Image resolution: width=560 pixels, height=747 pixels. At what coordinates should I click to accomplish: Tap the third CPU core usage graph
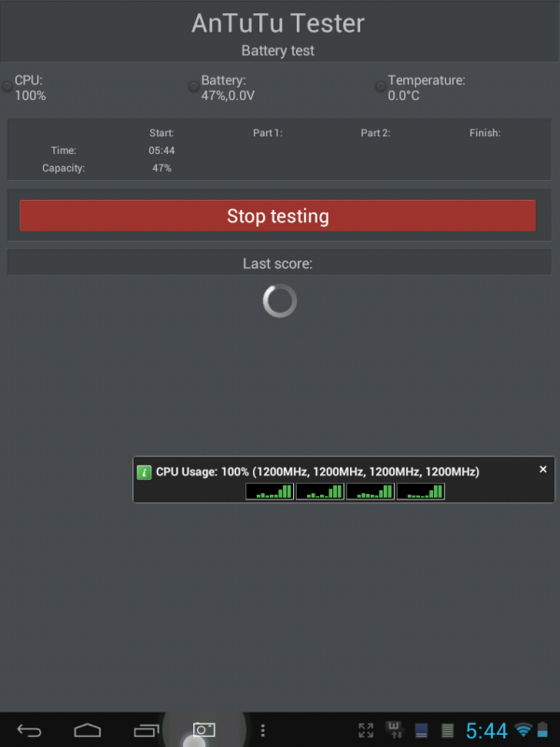tap(371, 491)
